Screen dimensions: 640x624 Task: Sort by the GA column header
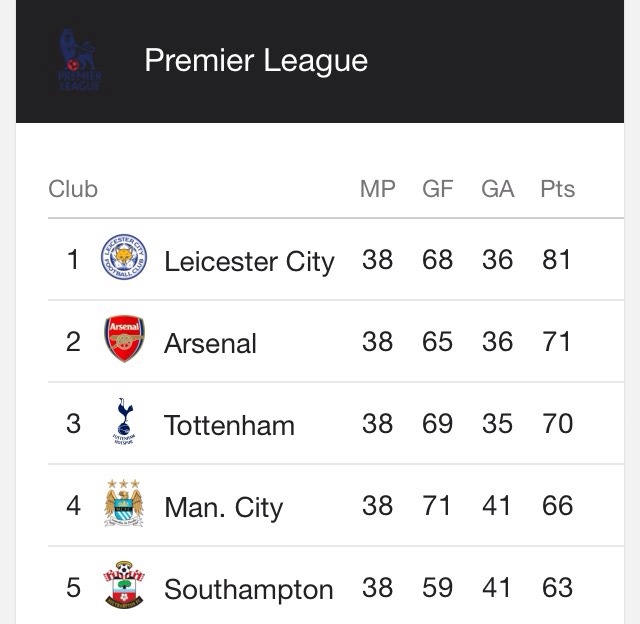click(498, 189)
